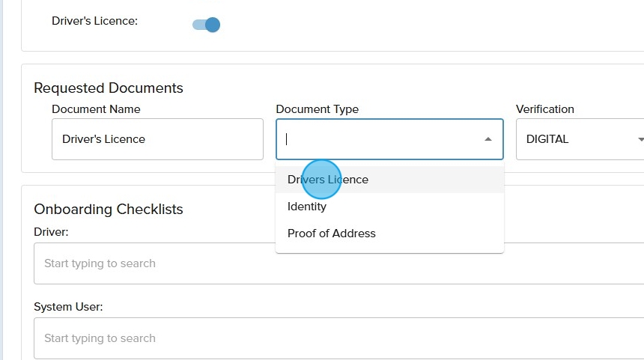644x360 pixels.
Task: Click the System User label
Action: click(x=68, y=307)
